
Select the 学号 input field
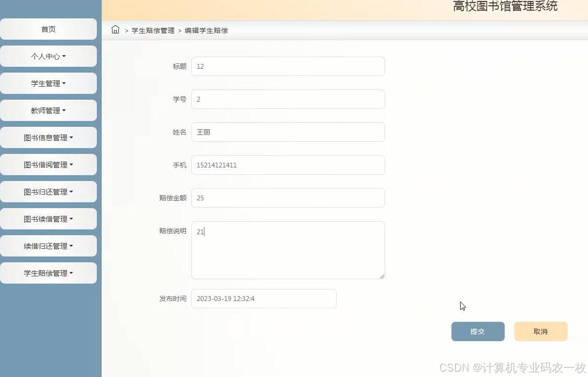(288, 99)
